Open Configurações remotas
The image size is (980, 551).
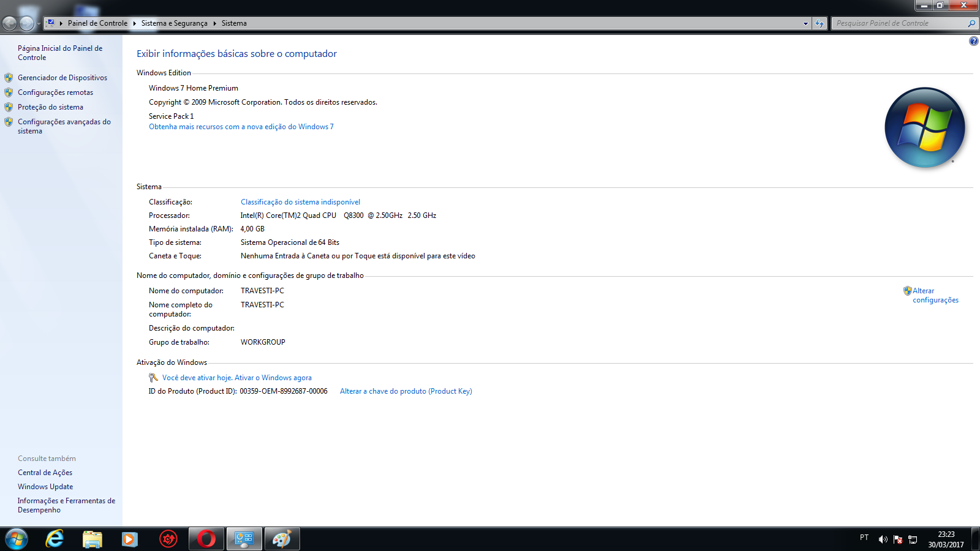click(55, 92)
